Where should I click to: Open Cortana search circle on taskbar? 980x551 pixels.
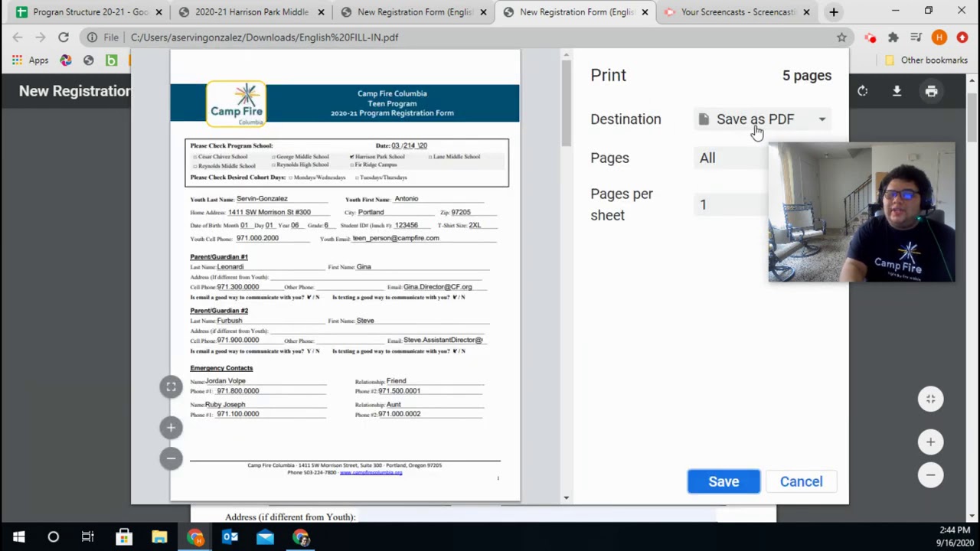[x=53, y=537]
